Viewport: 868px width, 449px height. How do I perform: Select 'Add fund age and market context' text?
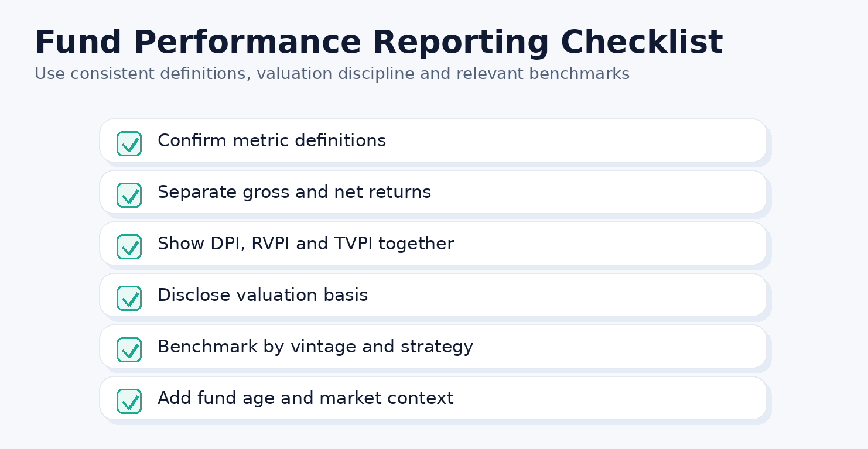(305, 399)
